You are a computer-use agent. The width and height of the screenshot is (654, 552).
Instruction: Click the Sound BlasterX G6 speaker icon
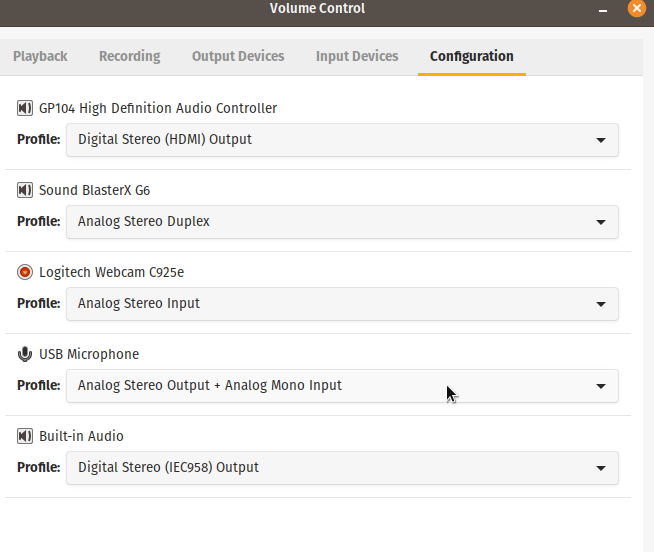tap(25, 190)
